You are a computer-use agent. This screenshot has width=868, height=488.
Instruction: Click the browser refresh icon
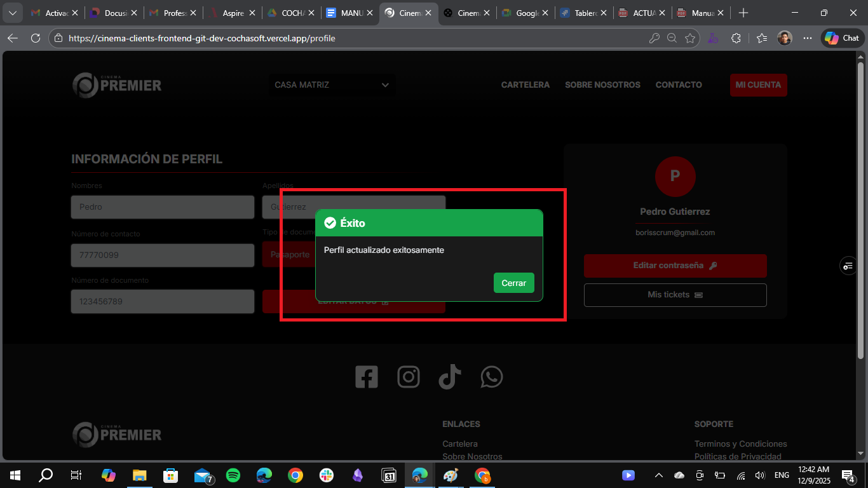[36, 38]
